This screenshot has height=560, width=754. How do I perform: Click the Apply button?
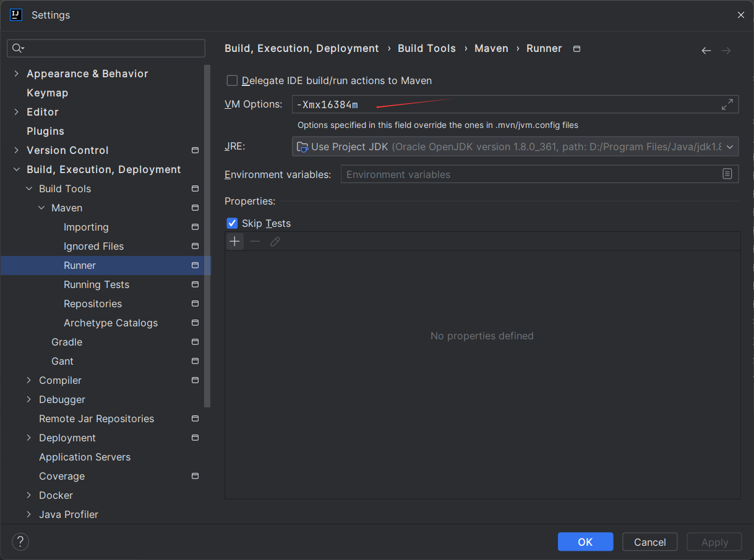click(x=714, y=542)
